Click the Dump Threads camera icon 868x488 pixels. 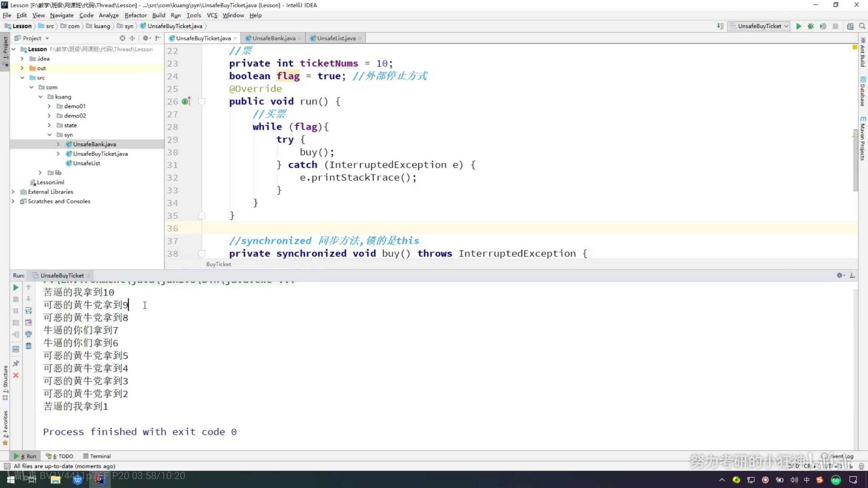[x=16, y=323]
